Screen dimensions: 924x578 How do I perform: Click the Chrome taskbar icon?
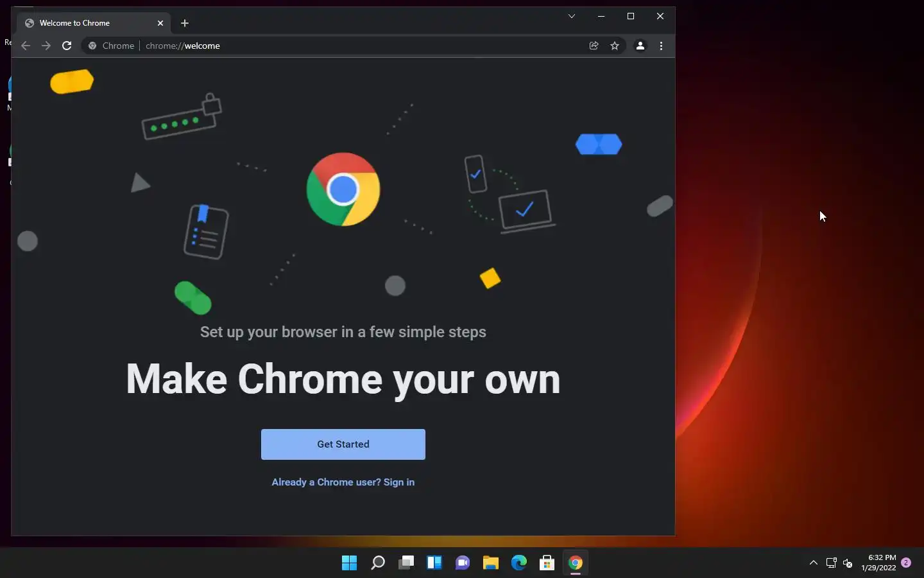coord(576,563)
